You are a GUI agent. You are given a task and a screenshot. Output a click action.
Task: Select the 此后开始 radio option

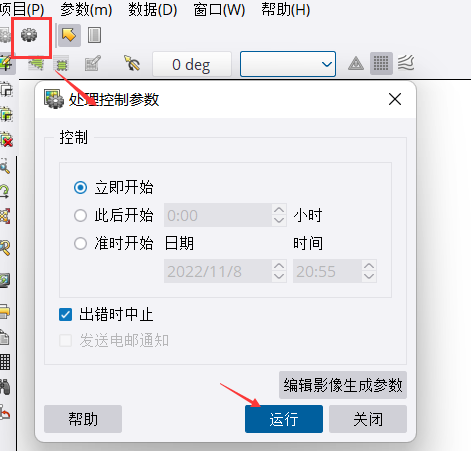point(80,215)
